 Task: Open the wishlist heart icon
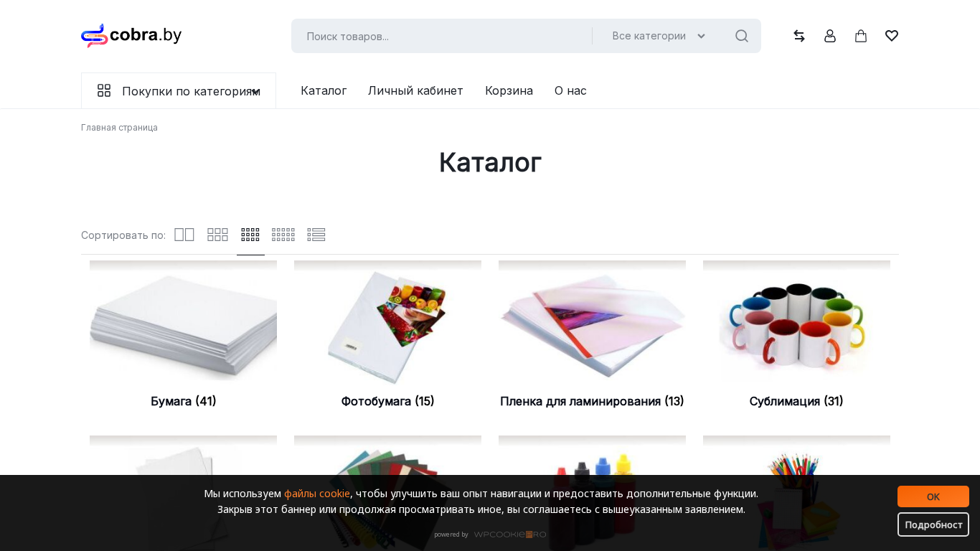tap(892, 36)
